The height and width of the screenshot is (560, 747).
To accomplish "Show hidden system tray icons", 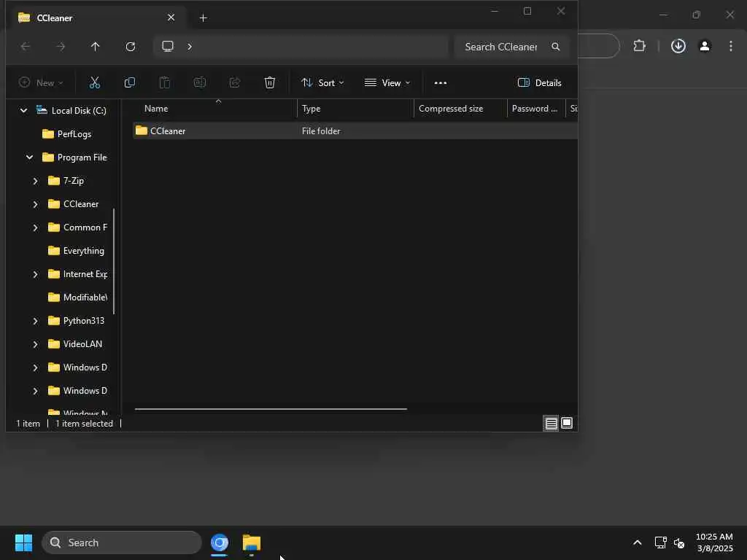I will [637, 542].
